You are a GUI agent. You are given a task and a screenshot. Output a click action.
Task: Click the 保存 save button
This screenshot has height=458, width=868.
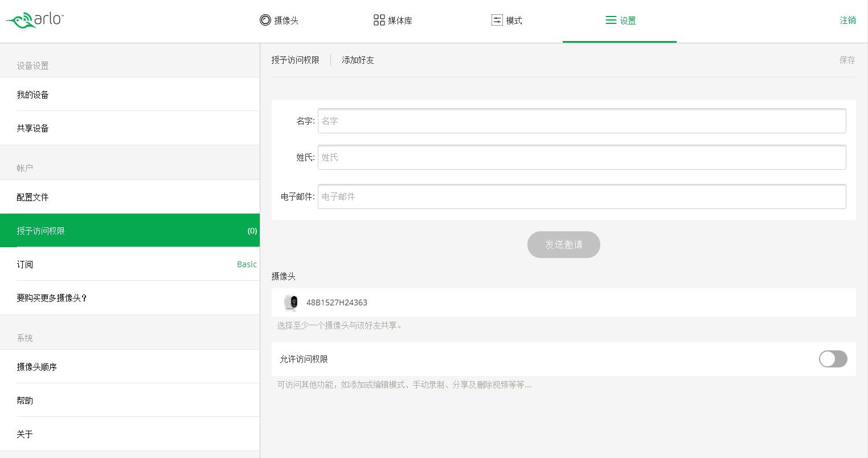click(847, 60)
